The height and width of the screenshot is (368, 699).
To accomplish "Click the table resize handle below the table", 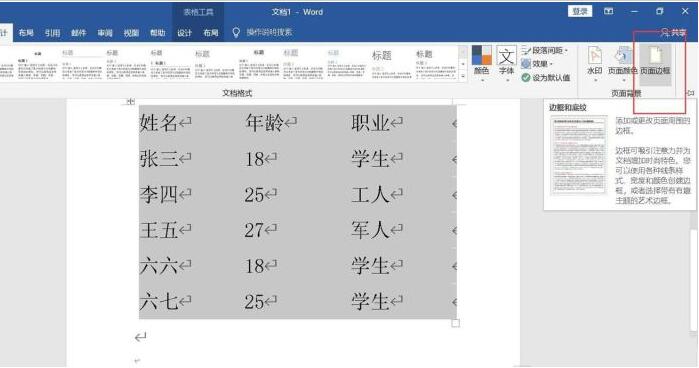I will pos(456,323).
